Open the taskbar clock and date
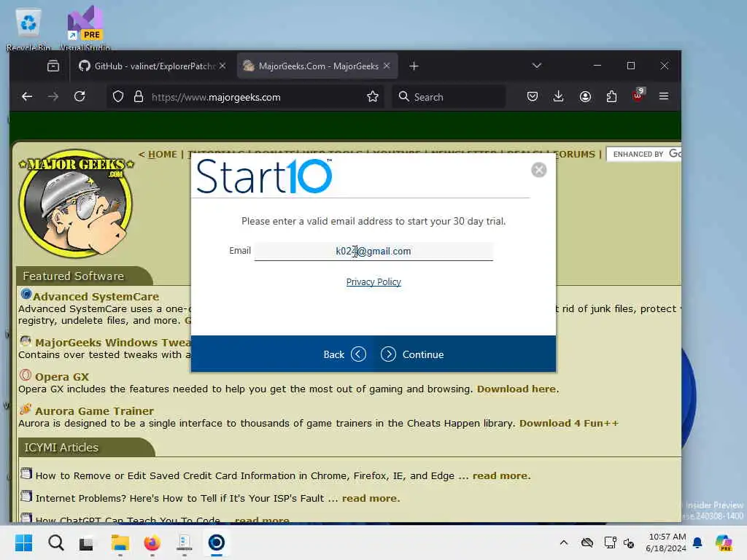 point(667,542)
